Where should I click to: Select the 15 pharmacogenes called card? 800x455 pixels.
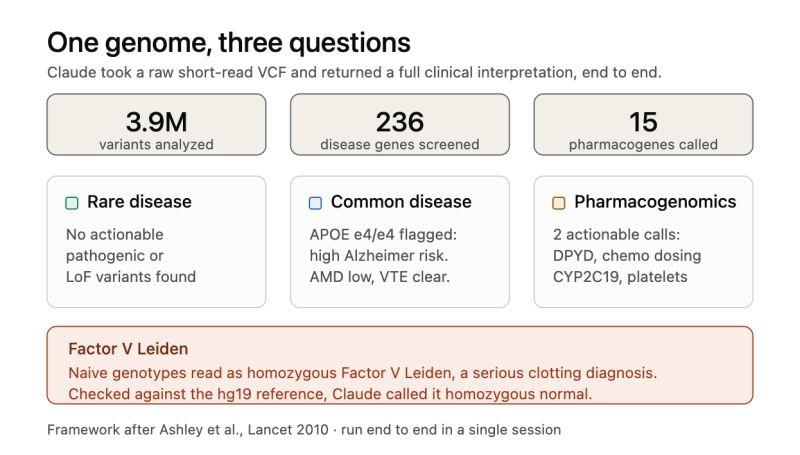coord(643,124)
